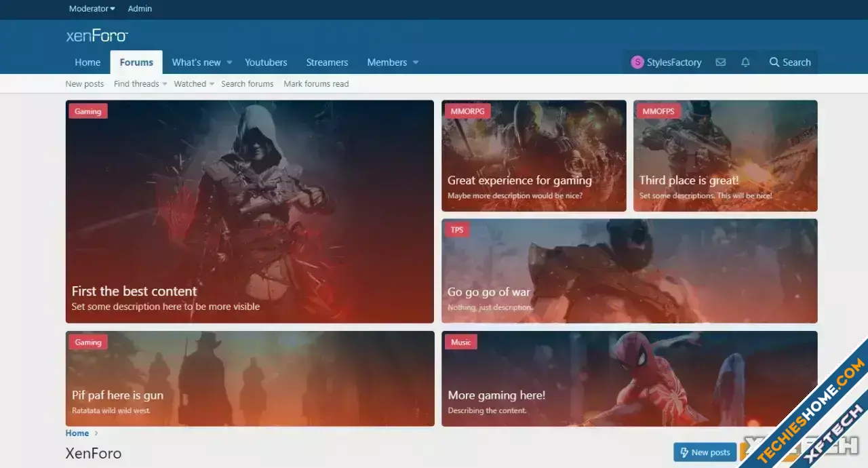The image size is (868, 468).
Task: Click the MMORPG category tag
Action: click(468, 111)
